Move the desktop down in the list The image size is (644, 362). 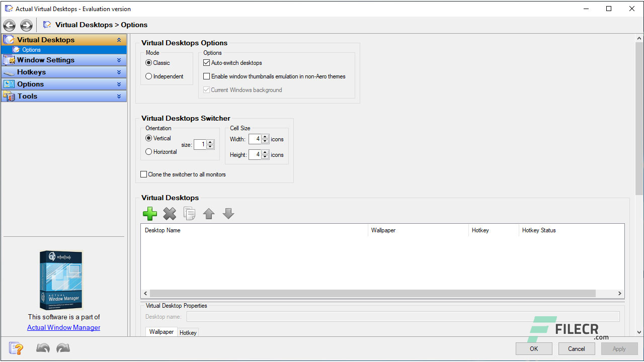pyautogui.click(x=228, y=214)
